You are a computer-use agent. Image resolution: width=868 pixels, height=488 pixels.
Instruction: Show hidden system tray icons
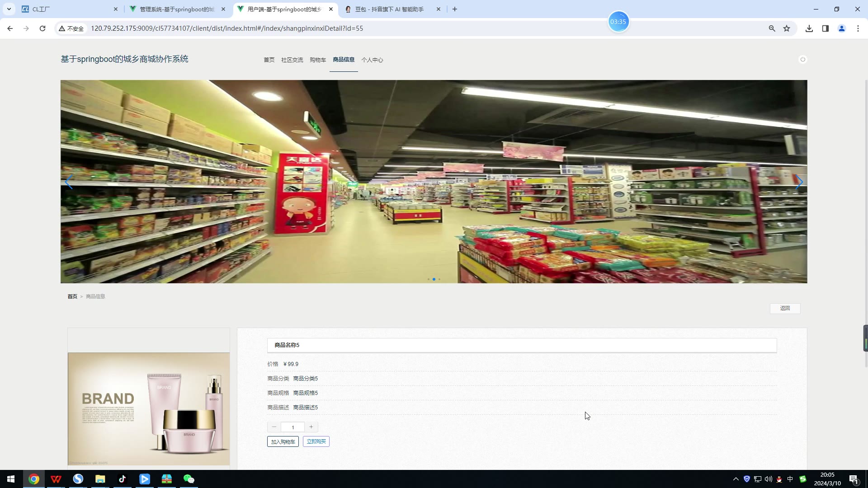click(x=736, y=479)
